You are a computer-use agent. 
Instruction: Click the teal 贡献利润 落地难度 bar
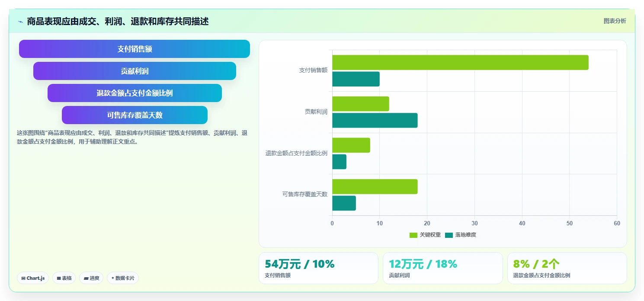(x=375, y=120)
